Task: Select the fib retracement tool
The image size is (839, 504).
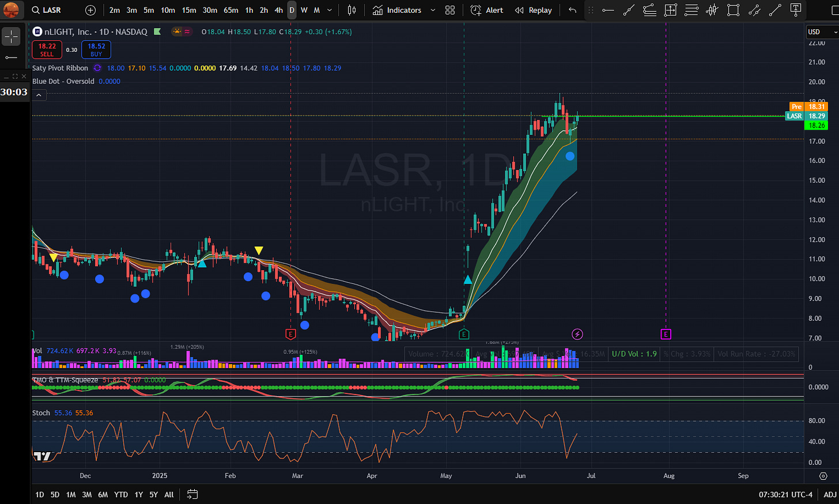Action: click(x=649, y=10)
